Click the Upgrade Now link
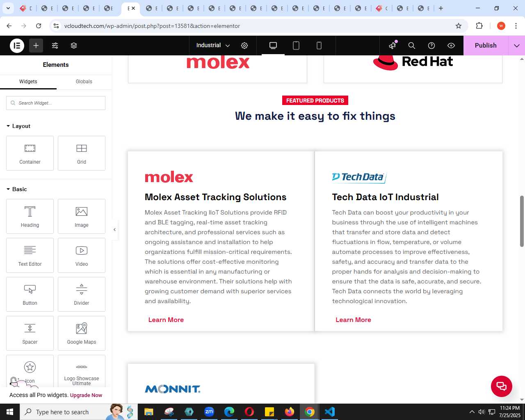The image size is (525, 420). click(86, 395)
